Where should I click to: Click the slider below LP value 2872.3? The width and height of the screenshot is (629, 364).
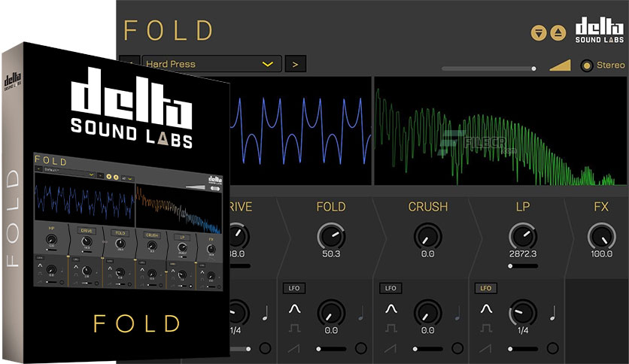tap(523, 265)
